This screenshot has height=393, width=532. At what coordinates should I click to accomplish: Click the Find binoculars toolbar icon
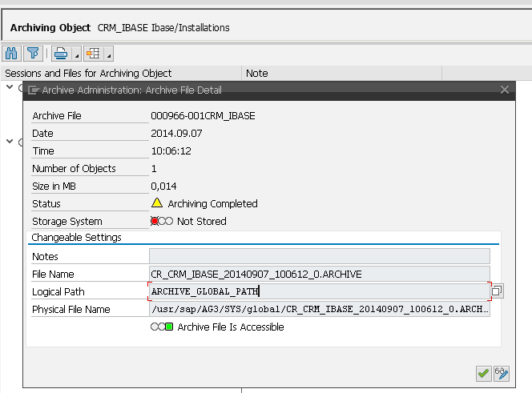(11, 54)
